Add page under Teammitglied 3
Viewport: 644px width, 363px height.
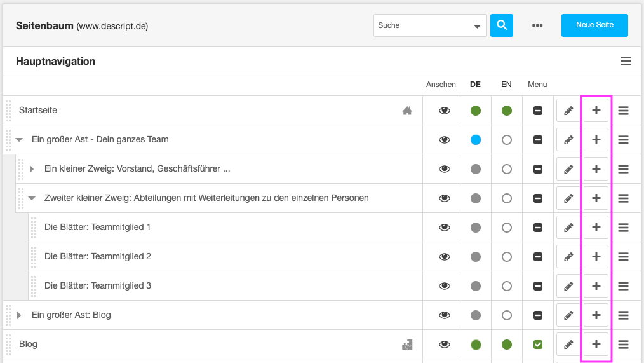[x=596, y=285]
